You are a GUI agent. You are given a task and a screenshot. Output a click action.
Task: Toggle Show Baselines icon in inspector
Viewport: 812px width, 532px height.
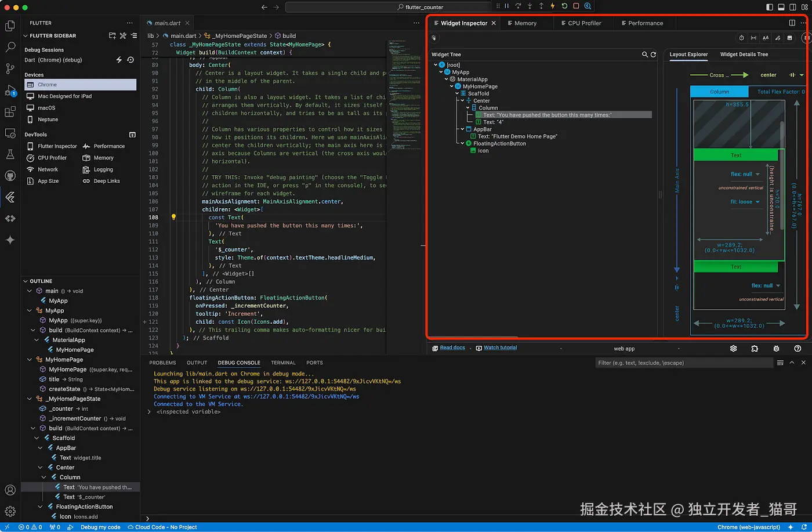click(x=766, y=38)
